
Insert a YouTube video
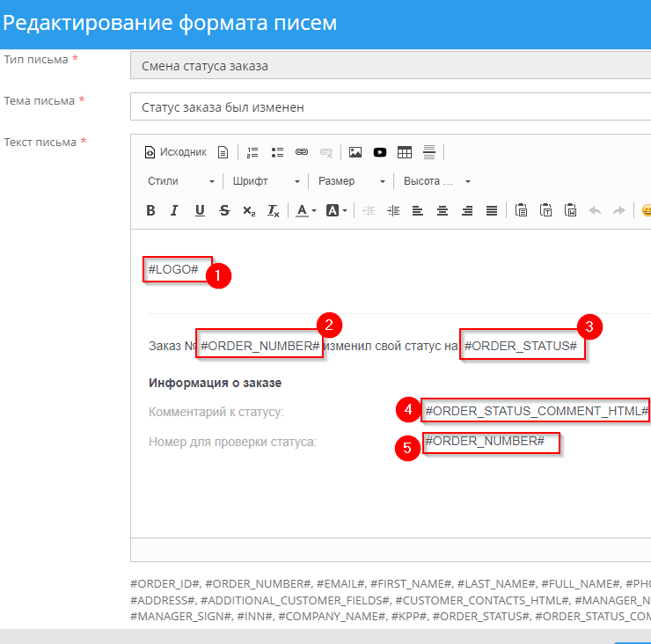click(x=380, y=152)
